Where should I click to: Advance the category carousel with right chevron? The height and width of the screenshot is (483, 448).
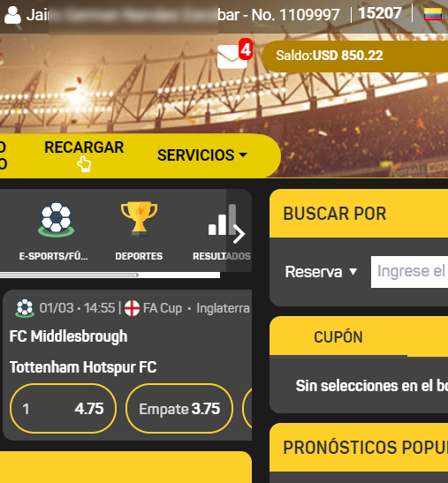239,234
